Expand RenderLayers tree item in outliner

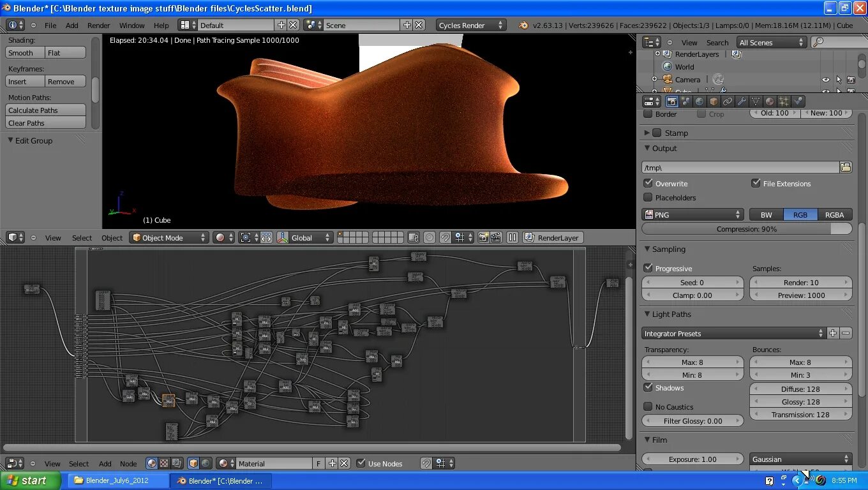(658, 54)
